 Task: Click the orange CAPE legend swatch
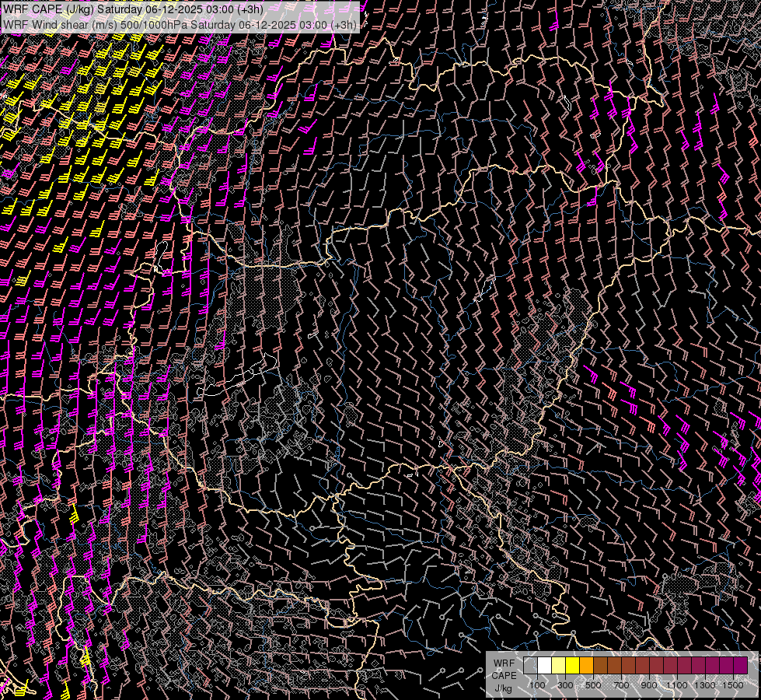[586, 665]
